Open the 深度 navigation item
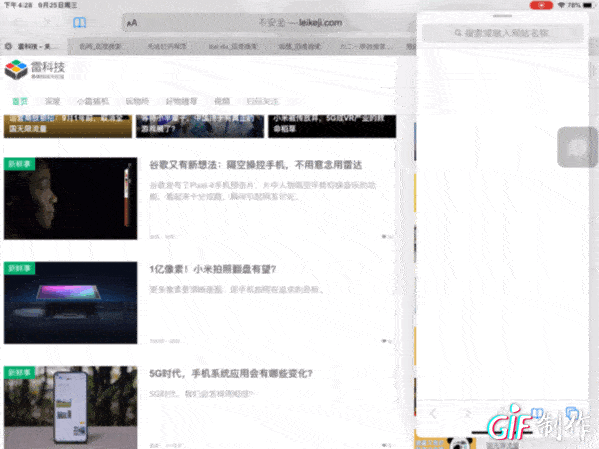 (53, 101)
